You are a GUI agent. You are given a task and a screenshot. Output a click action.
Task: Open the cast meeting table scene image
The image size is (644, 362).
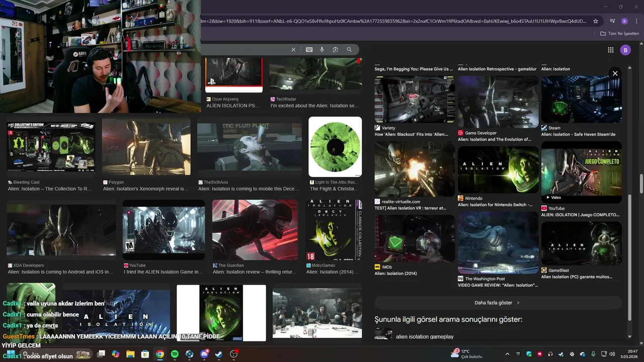click(317, 313)
